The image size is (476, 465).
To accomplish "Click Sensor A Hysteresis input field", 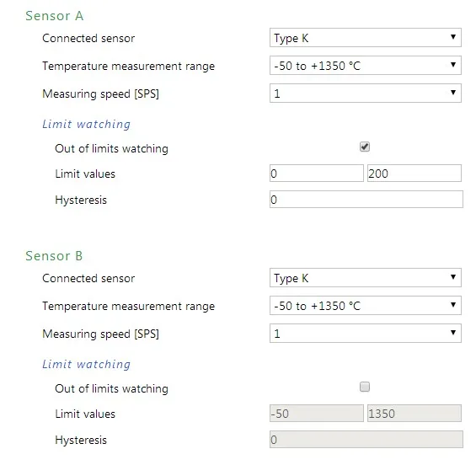I will pyautogui.click(x=366, y=200).
